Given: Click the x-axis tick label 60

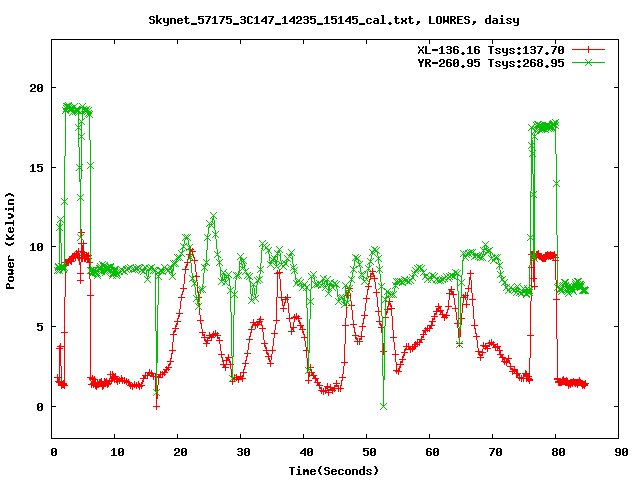Looking at the screenshot, I should (432, 452).
